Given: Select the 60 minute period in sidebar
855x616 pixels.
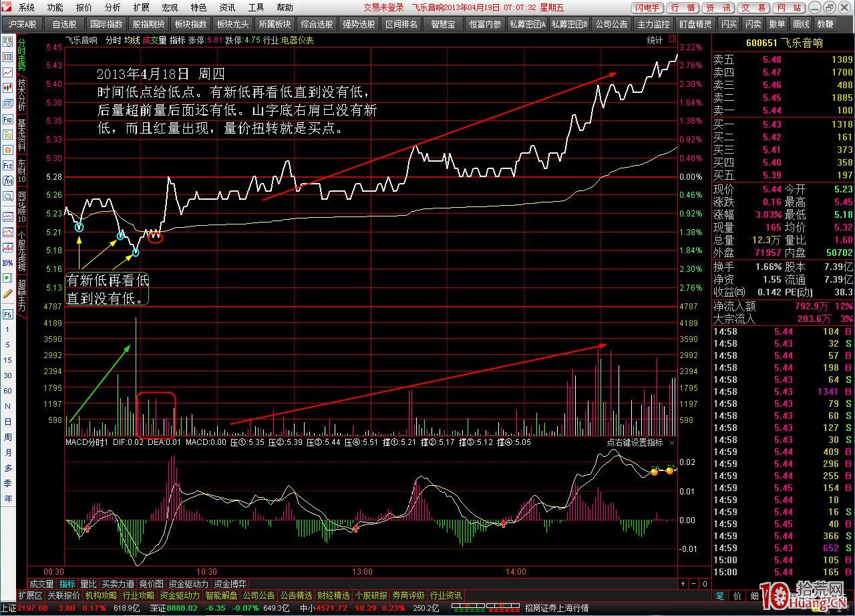Looking at the screenshot, I should [x=8, y=391].
